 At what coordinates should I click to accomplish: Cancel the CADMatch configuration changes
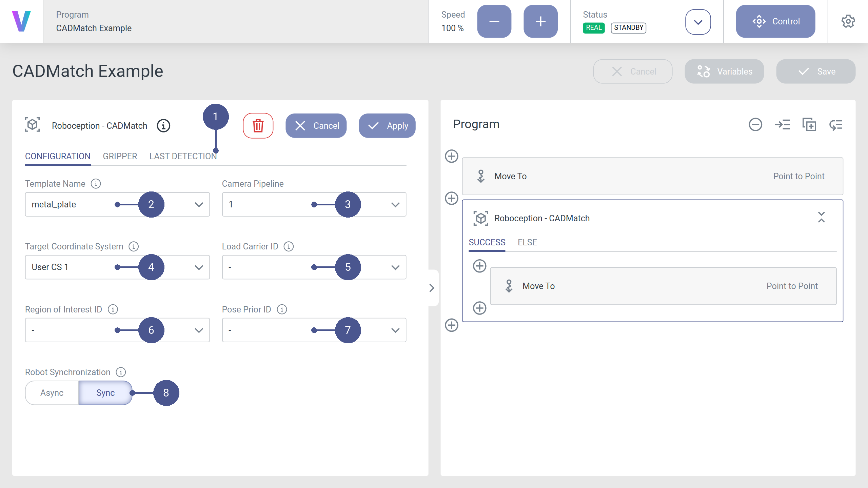pos(316,126)
